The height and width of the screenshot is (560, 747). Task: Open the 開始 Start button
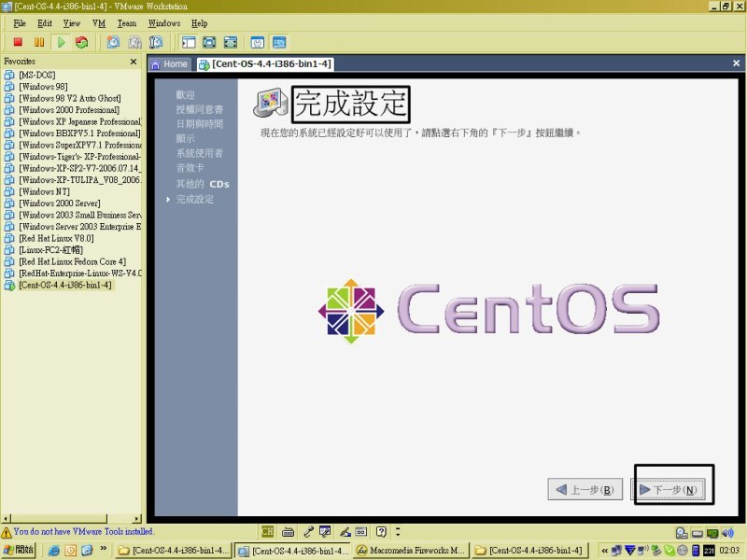click(18, 550)
